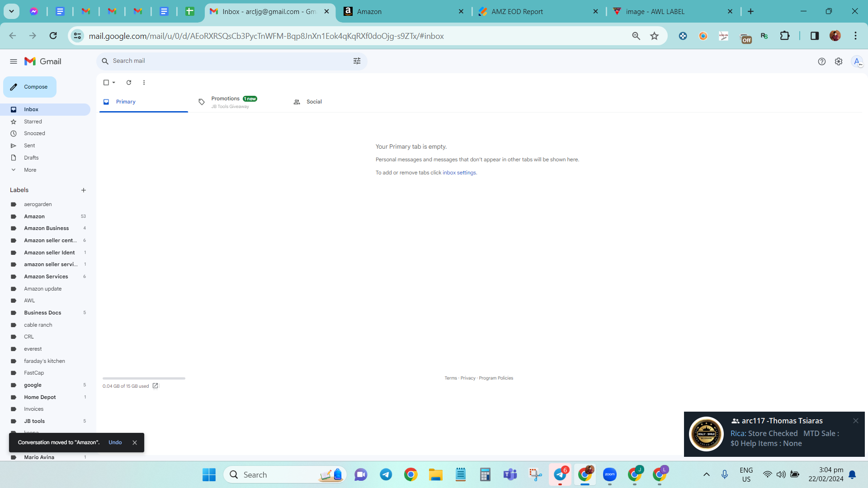Screen dimensions: 868x488
Task: Open a new browser tab
Action: [x=751, y=11]
